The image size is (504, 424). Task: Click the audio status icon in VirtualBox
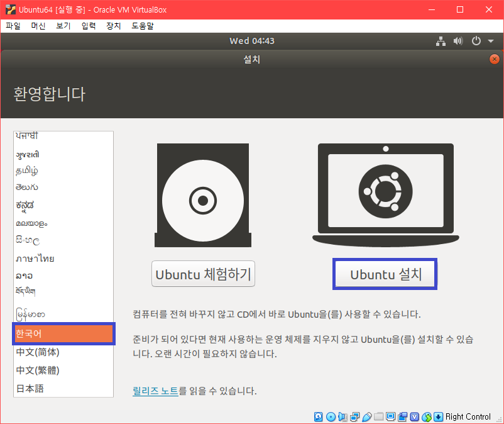pyautogui.click(x=342, y=416)
